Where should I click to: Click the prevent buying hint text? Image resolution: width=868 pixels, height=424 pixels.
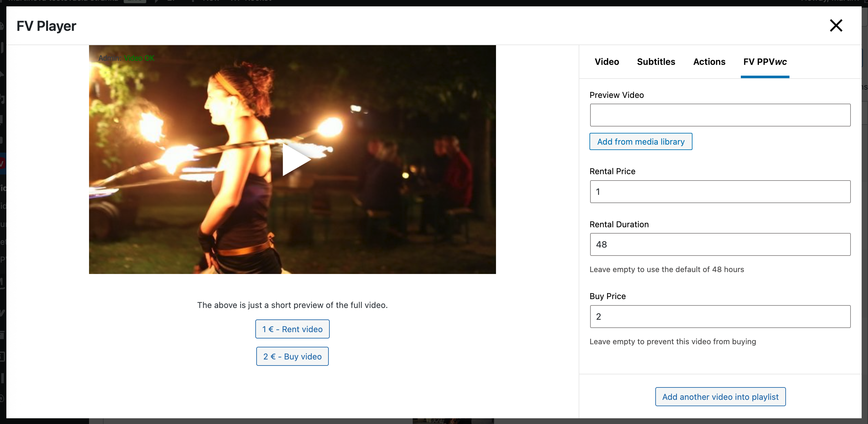pos(672,341)
